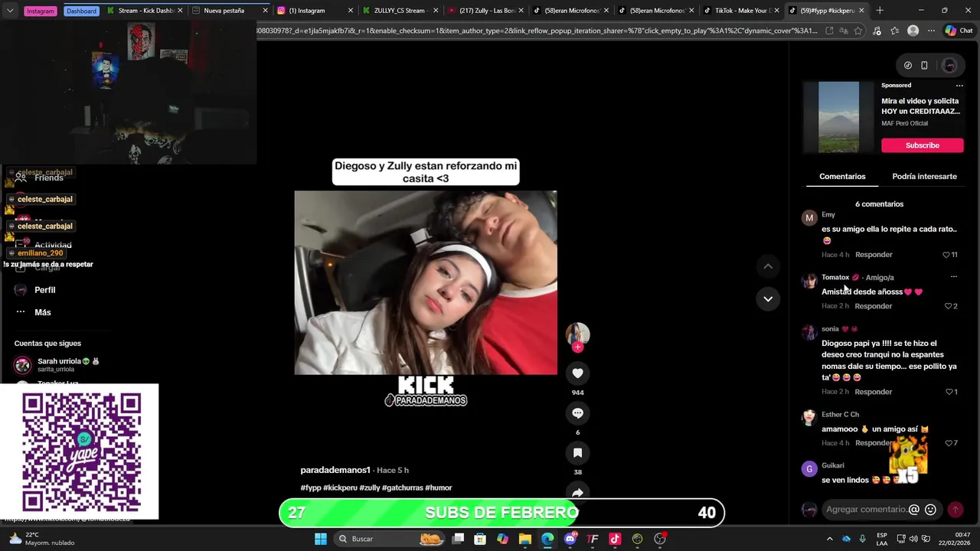Open Windows Start menu
980x551 pixels.
click(x=321, y=539)
